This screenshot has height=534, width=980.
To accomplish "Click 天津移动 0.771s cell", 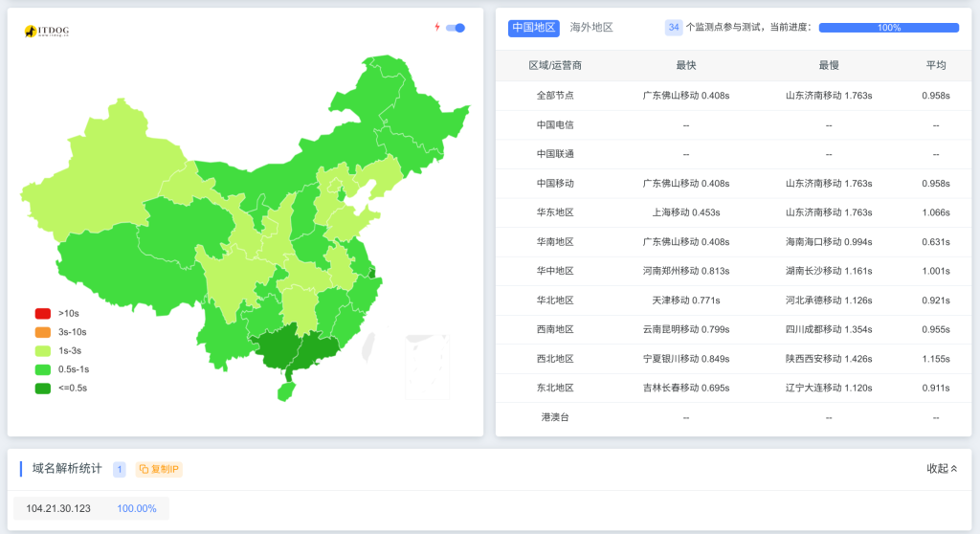I will pyautogui.click(x=686, y=300).
